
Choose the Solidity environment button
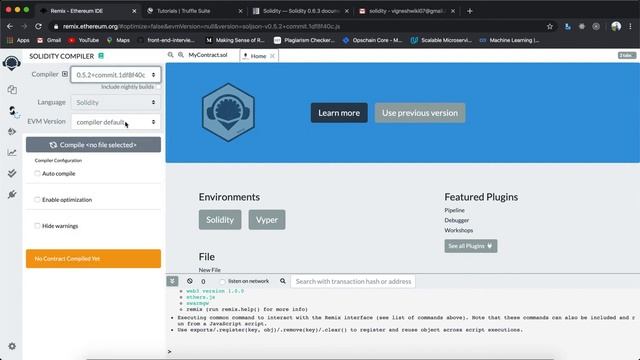coord(220,220)
